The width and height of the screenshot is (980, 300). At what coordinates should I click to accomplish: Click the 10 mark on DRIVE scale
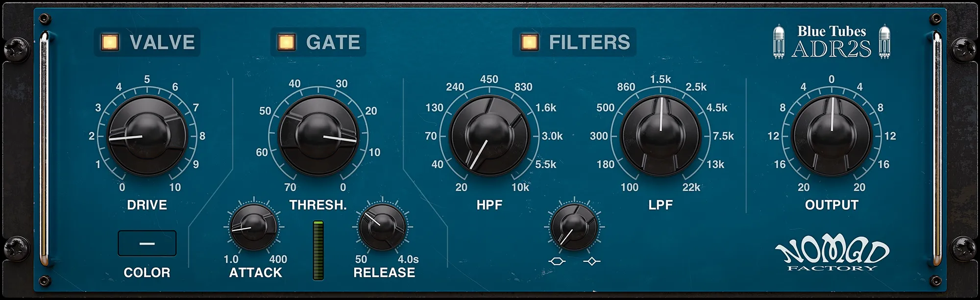175,187
